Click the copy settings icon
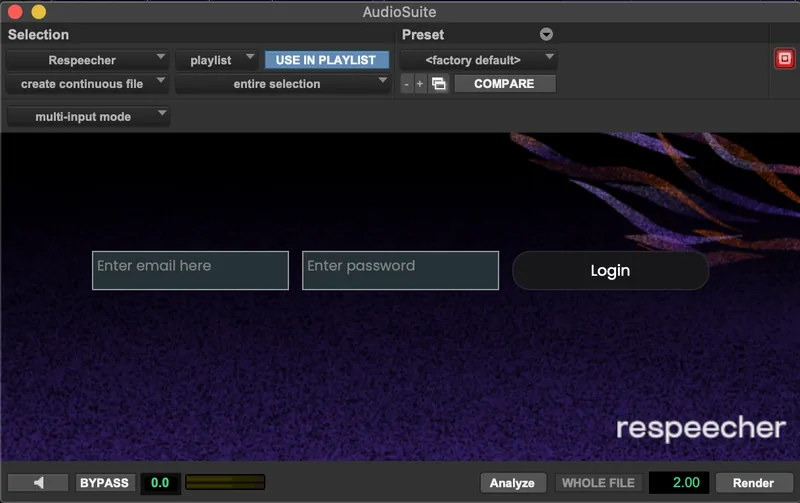 coord(438,84)
